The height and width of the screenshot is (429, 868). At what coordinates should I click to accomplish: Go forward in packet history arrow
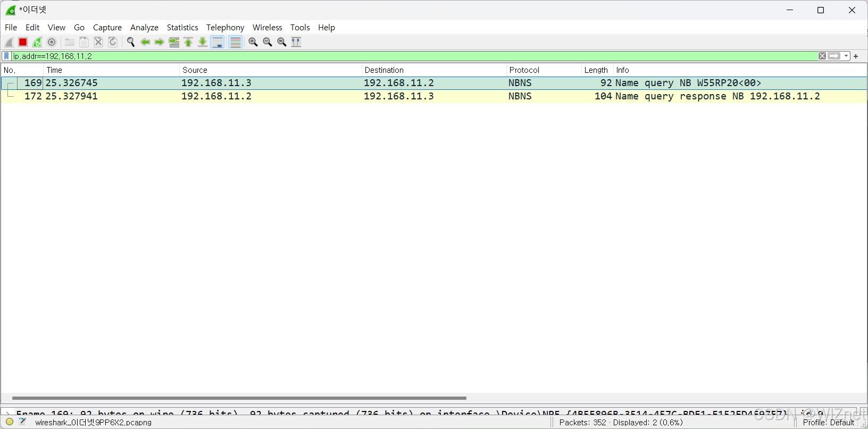[x=160, y=42]
